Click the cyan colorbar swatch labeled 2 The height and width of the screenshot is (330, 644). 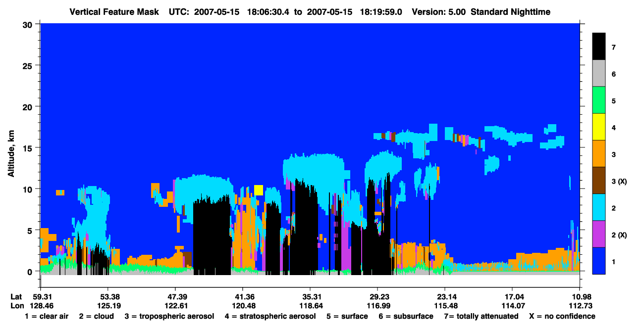pyautogui.click(x=599, y=207)
